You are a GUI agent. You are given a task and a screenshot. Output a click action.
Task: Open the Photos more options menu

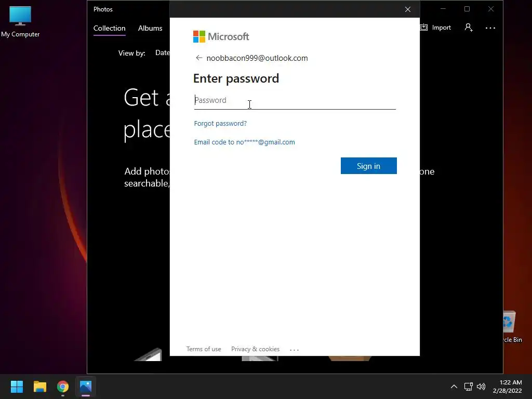[x=490, y=28]
